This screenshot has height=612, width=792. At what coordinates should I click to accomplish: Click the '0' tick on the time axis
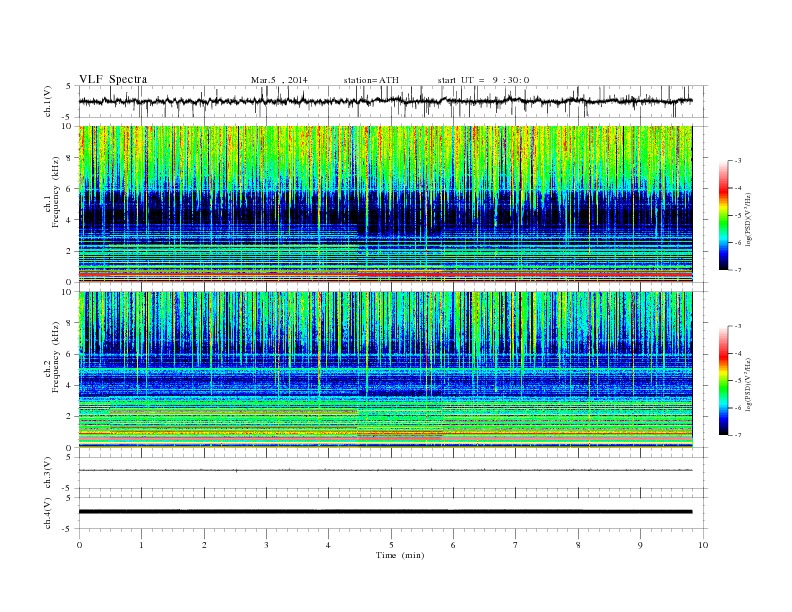[x=79, y=545]
